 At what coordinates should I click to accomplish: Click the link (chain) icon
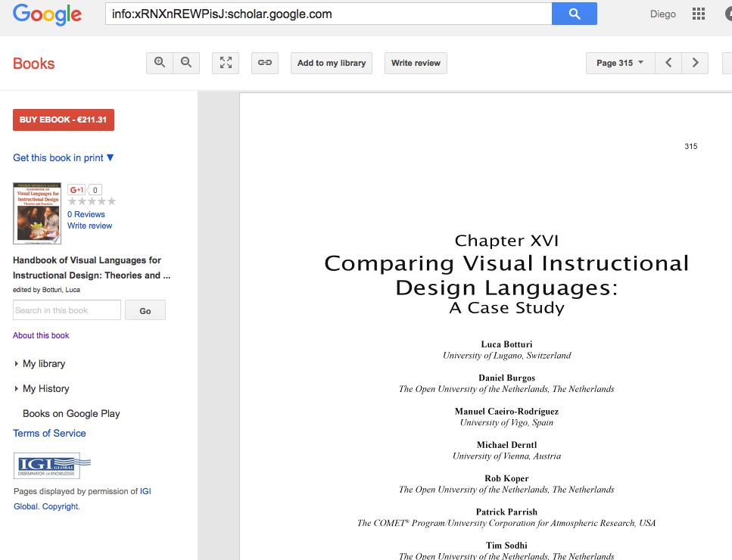pos(265,63)
